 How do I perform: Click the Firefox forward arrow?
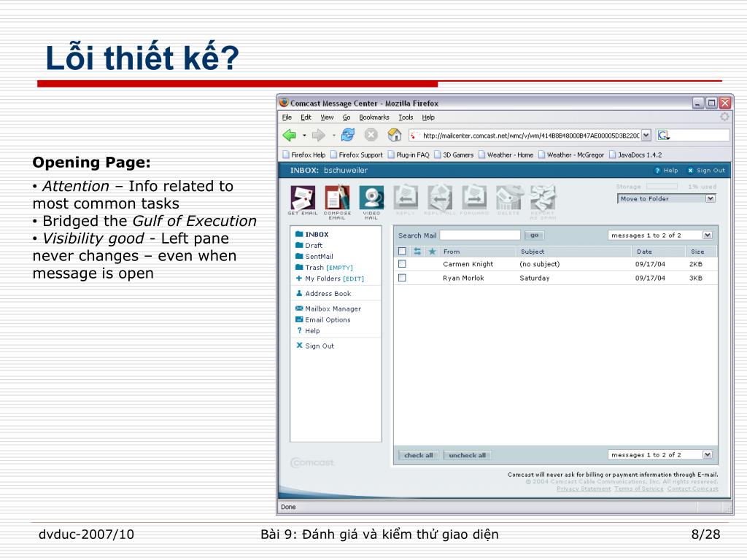click(318, 135)
